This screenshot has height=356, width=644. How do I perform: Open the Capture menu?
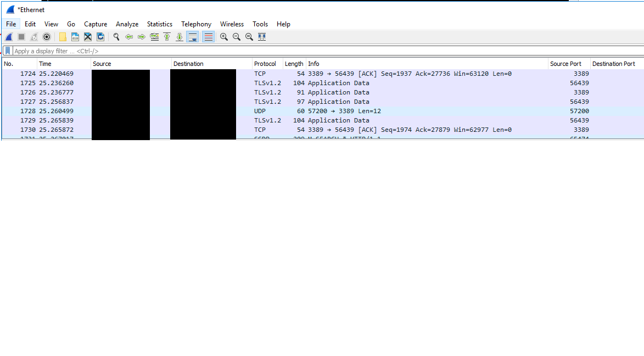tap(96, 24)
